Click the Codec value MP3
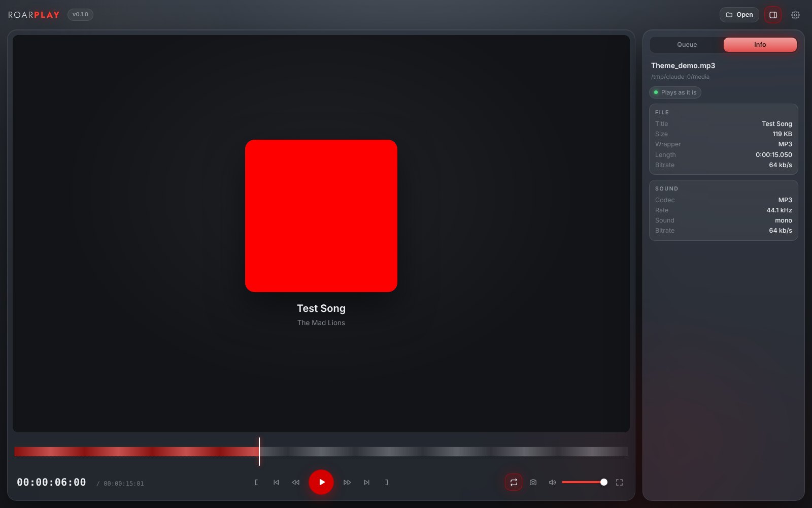Screen dimensions: 812x508 click(785, 200)
